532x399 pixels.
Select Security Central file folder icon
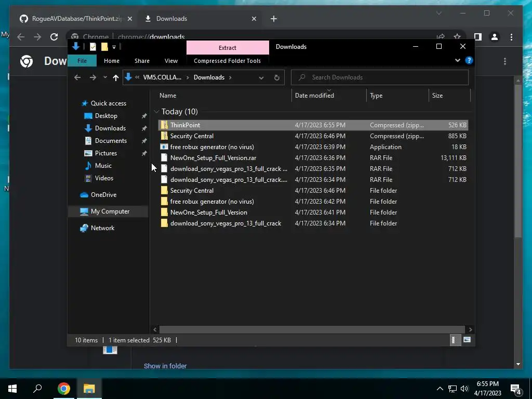[164, 190]
